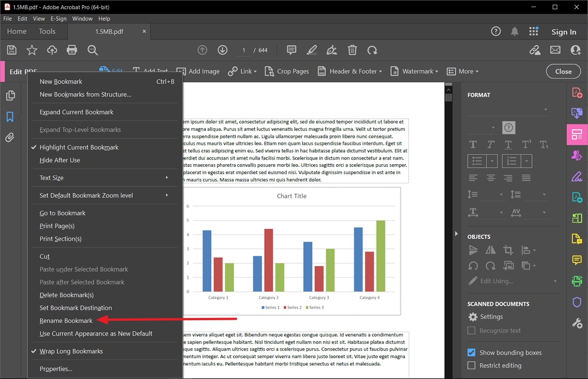Enable the Restrict editing checkbox
This screenshot has height=379, width=588.
pyautogui.click(x=471, y=365)
